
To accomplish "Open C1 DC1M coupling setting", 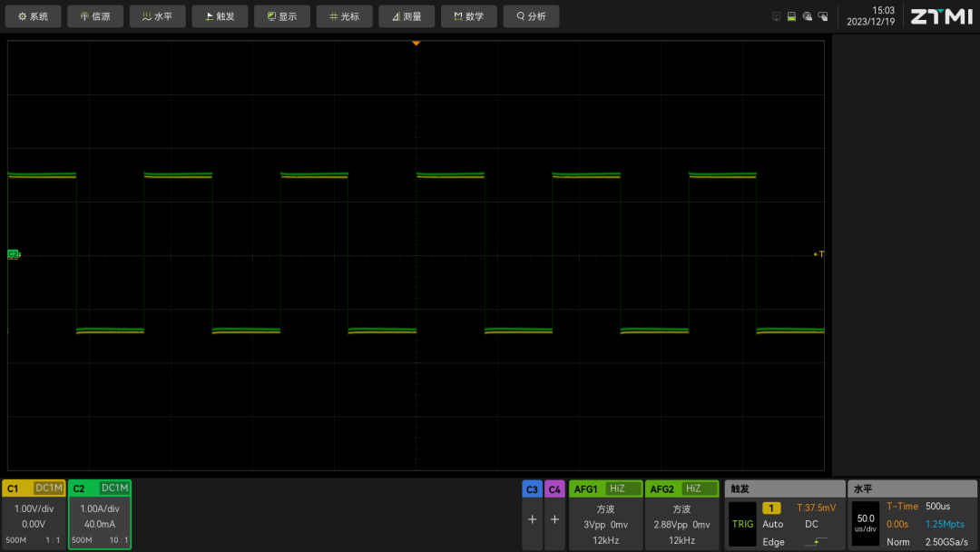I will tap(49, 488).
